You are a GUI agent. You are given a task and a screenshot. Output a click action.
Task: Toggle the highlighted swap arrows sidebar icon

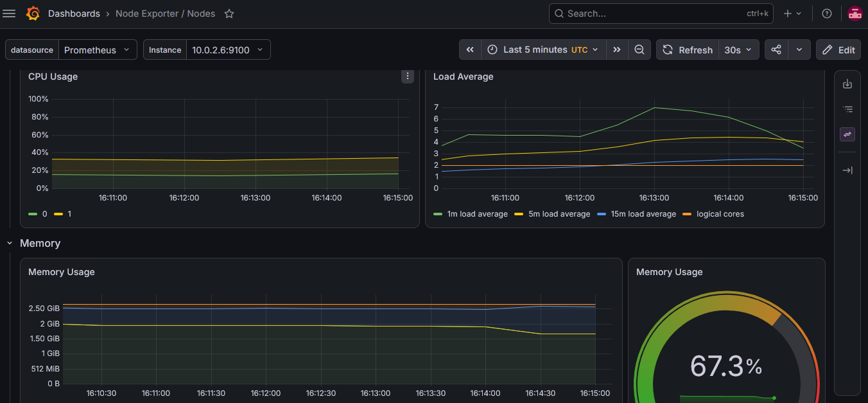(x=847, y=134)
